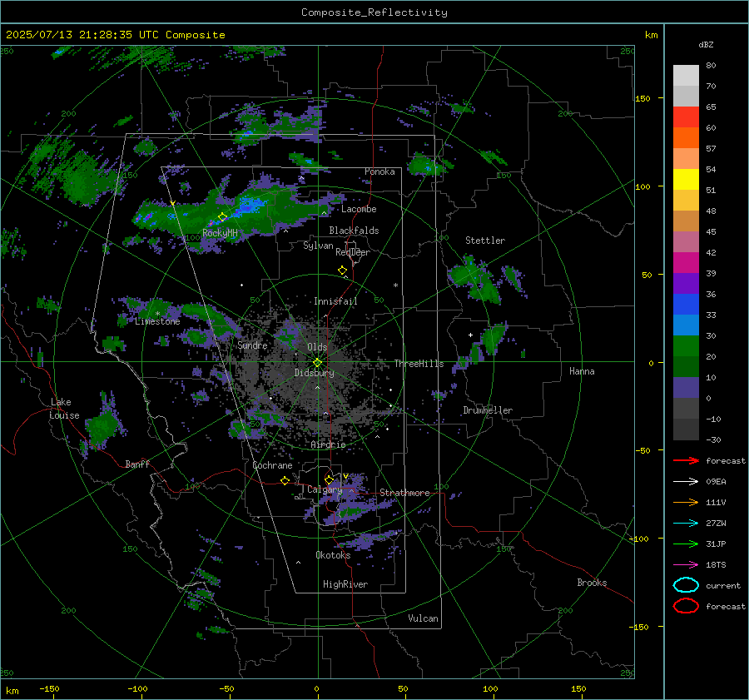The height and width of the screenshot is (700, 749).
Task: Click the Cochrane label
Action: pos(272,465)
